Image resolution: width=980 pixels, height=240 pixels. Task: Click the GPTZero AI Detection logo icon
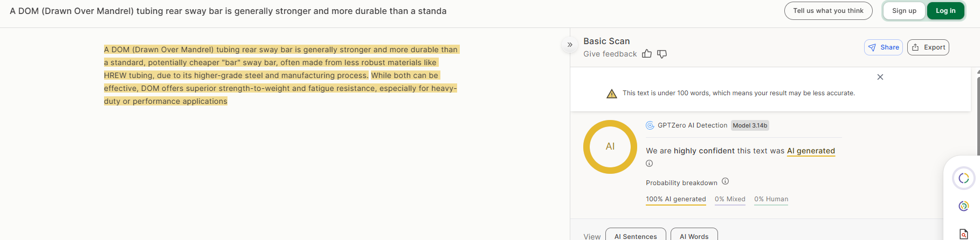pos(650,125)
